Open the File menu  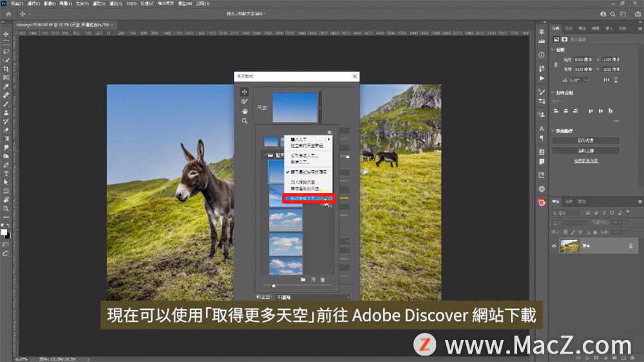17,3
